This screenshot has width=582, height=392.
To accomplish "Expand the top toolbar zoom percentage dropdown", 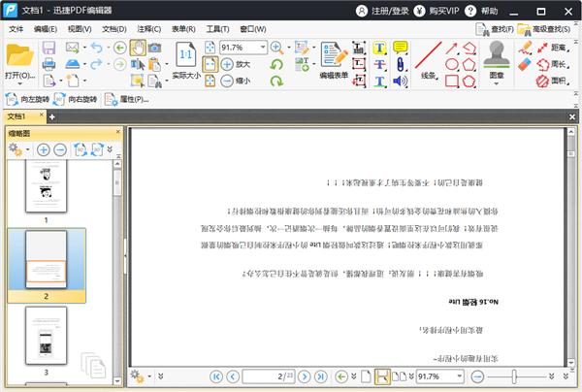I will [263, 48].
